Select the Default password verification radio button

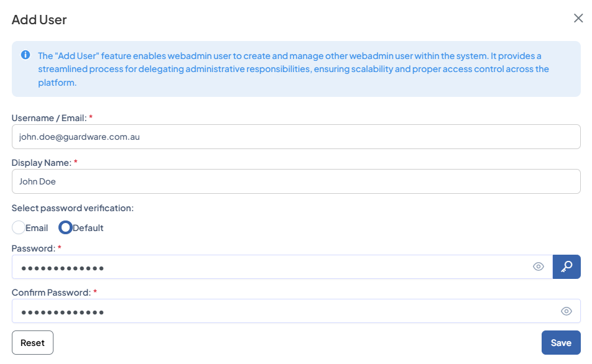pyautogui.click(x=65, y=227)
